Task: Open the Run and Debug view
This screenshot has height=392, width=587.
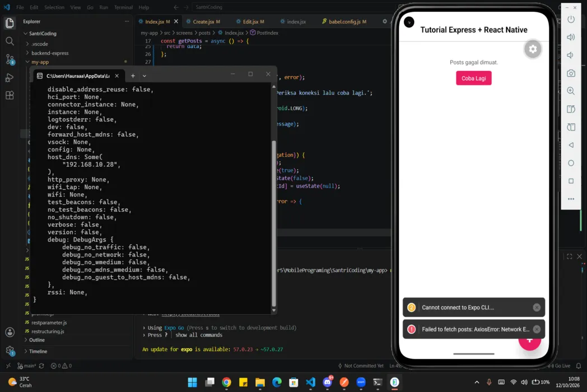Action: point(10,77)
